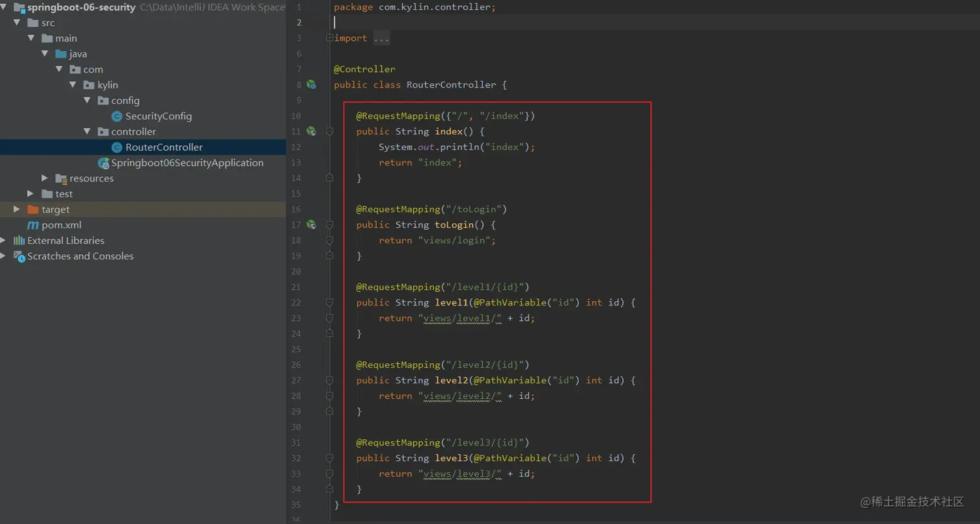Click the External Libraries icon

[19, 241]
